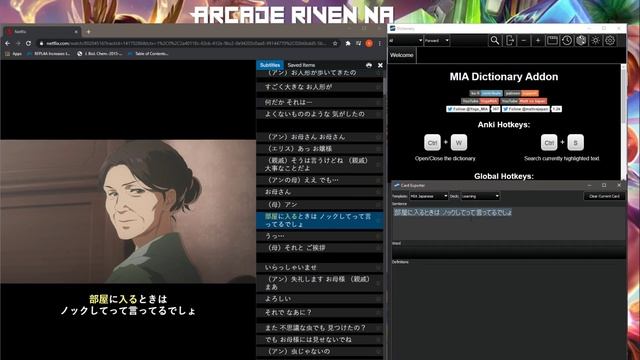Click the Netflix video frame
Viewport: 640px width, 360px height.
[x=128, y=211]
